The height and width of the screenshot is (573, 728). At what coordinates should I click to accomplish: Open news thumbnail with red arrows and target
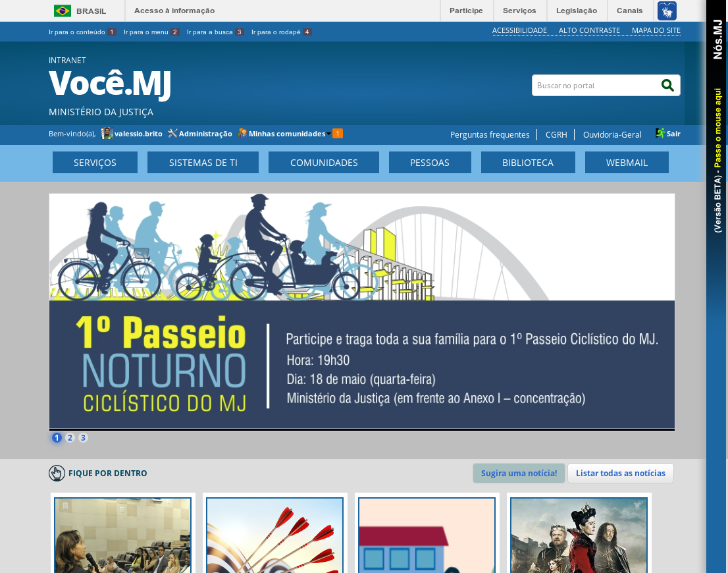tap(275, 535)
